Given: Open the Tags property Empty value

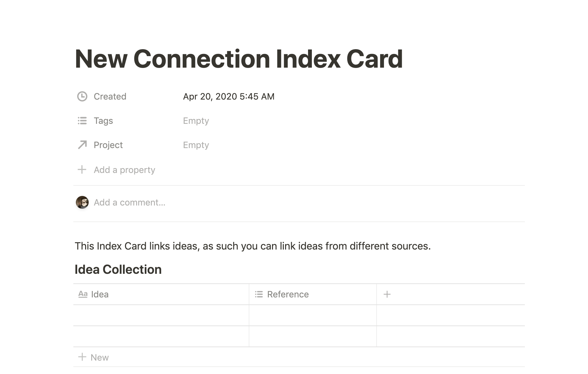Looking at the screenshot, I should point(196,121).
